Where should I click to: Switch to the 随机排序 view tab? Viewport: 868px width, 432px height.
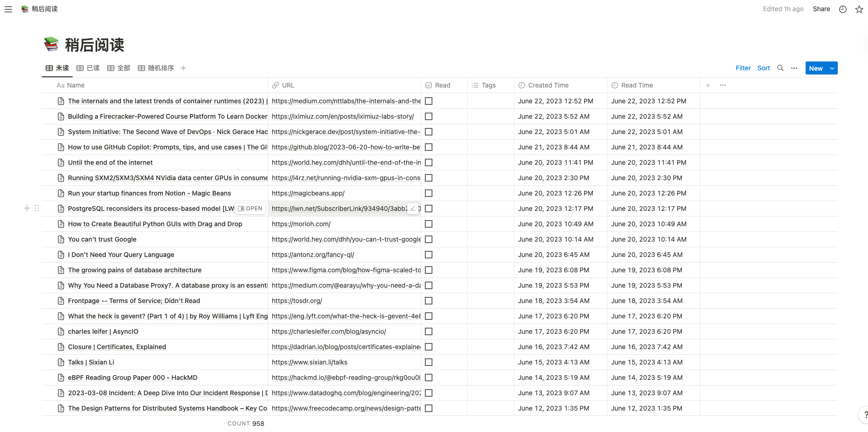[156, 68]
